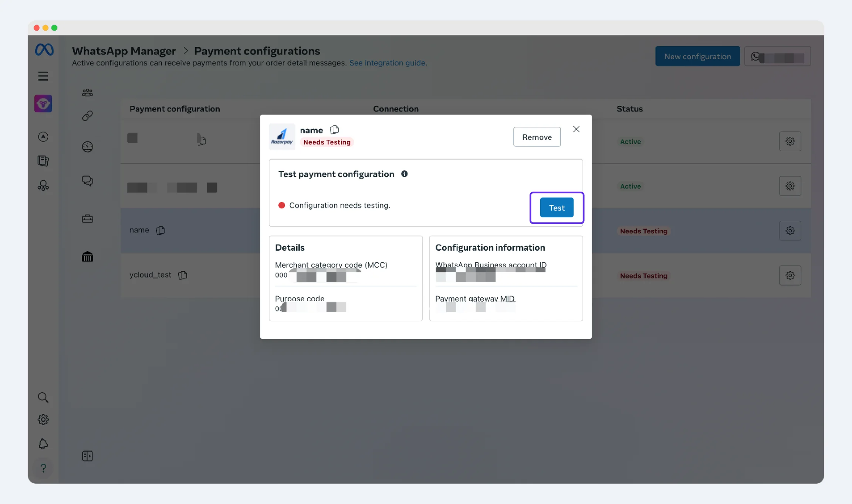Click the WhatsApp Manager breadcrumb
This screenshot has width=852, height=504.
(124, 51)
